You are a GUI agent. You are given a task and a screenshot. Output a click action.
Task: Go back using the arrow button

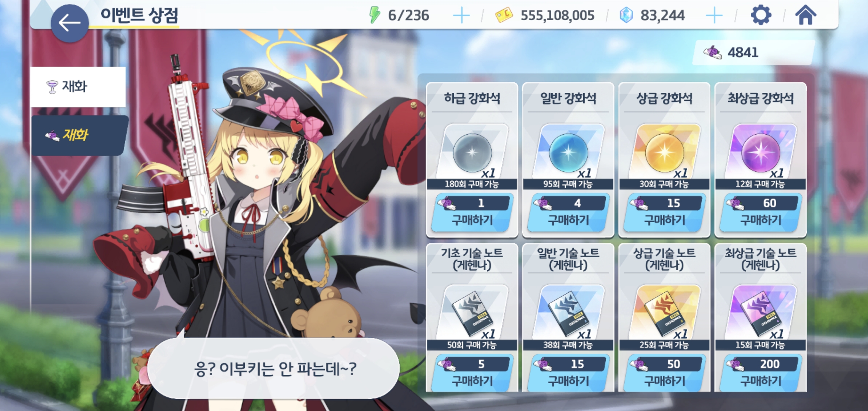coord(69,23)
